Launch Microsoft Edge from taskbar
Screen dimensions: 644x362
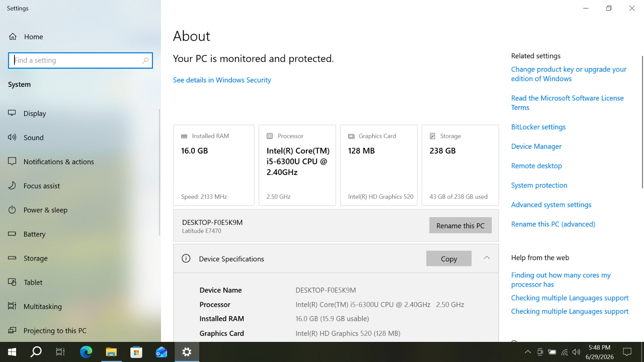(86, 352)
